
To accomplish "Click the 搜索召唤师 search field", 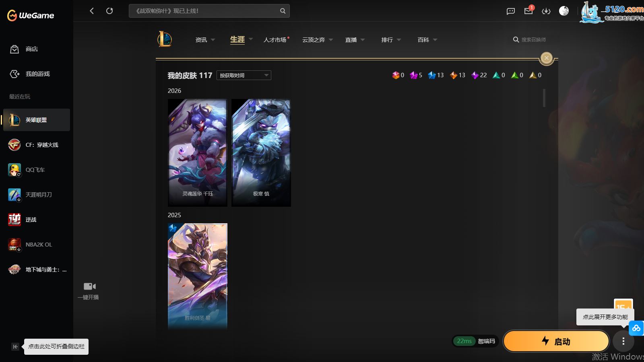I will (x=534, y=39).
